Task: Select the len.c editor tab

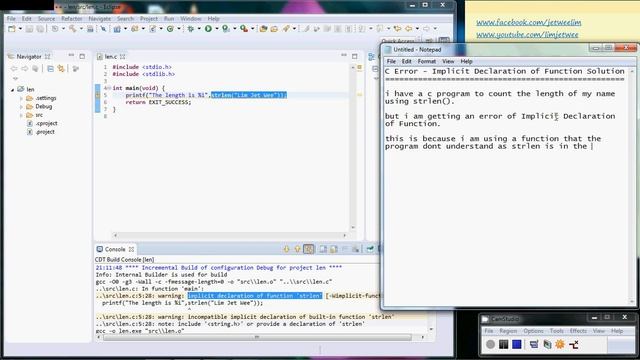Action: click(111, 57)
